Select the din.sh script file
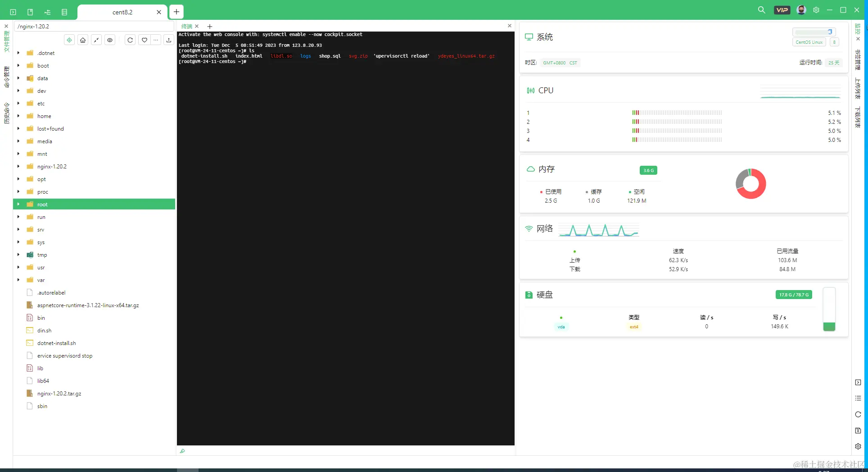Image resolution: width=868 pixels, height=472 pixels. (94, 330)
